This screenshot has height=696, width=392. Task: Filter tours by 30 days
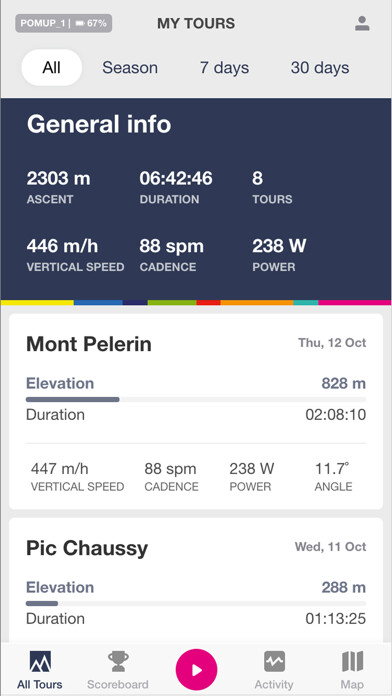tap(320, 68)
